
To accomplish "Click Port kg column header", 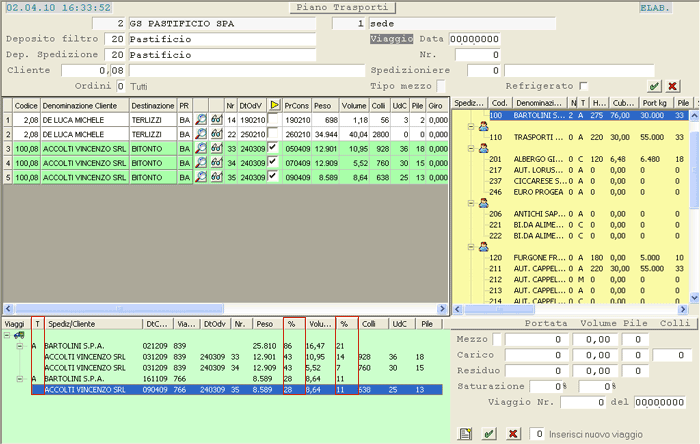I will click(x=655, y=103).
